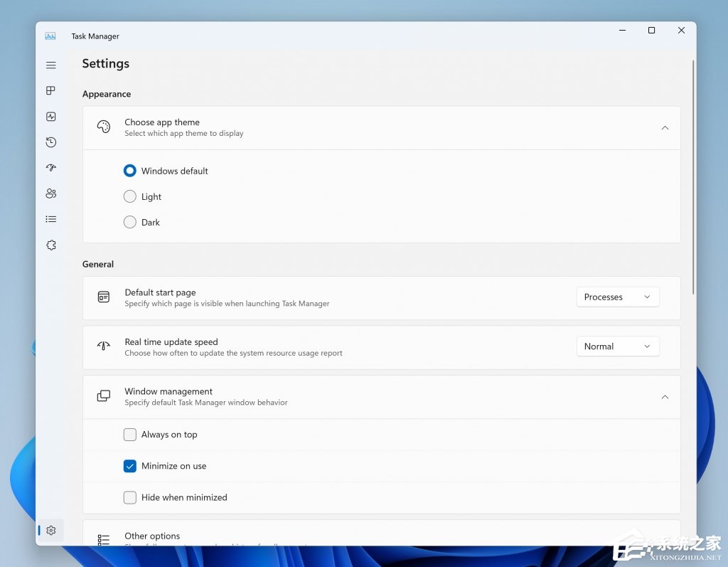Viewport: 728px width, 567px height.
Task: Go to the Processes page icon
Action: coord(51,91)
